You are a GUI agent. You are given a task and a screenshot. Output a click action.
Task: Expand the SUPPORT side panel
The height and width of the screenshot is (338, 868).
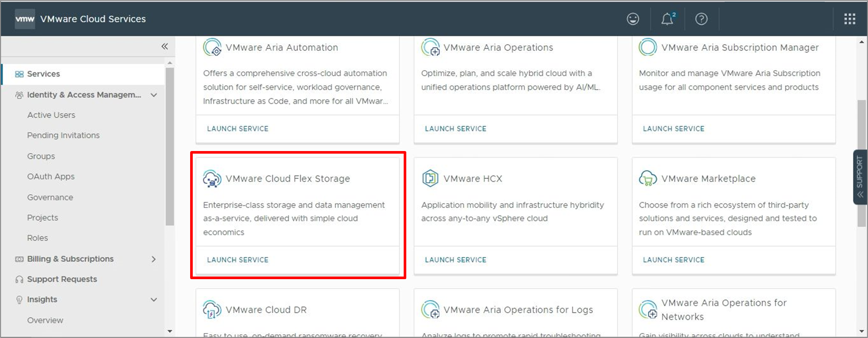pos(860,177)
